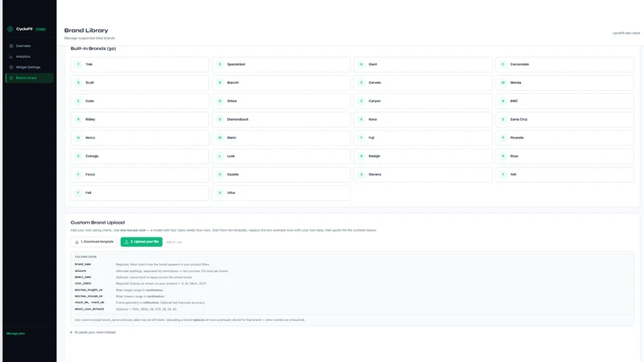This screenshot has width=644, height=362.
Task: Select the Look brand card
Action: click(x=281, y=156)
